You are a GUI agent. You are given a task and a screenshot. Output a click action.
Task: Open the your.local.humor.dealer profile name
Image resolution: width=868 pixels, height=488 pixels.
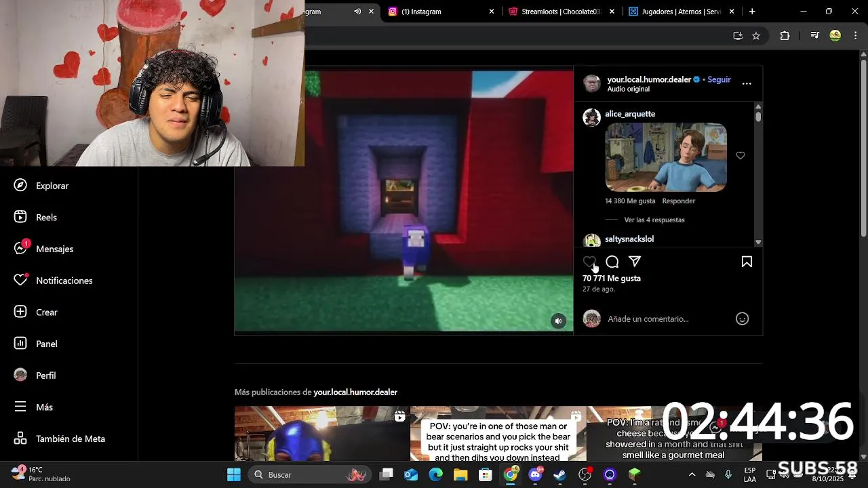coord(649,79)
